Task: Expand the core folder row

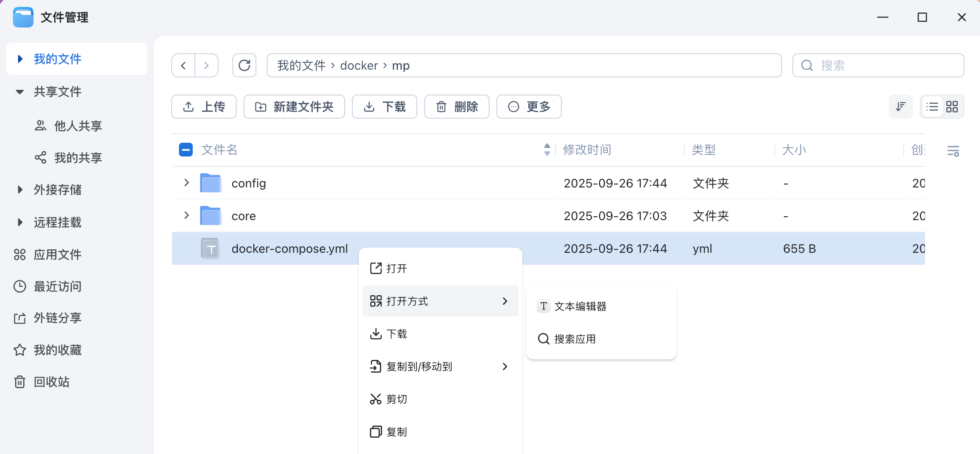Action: 187,215
